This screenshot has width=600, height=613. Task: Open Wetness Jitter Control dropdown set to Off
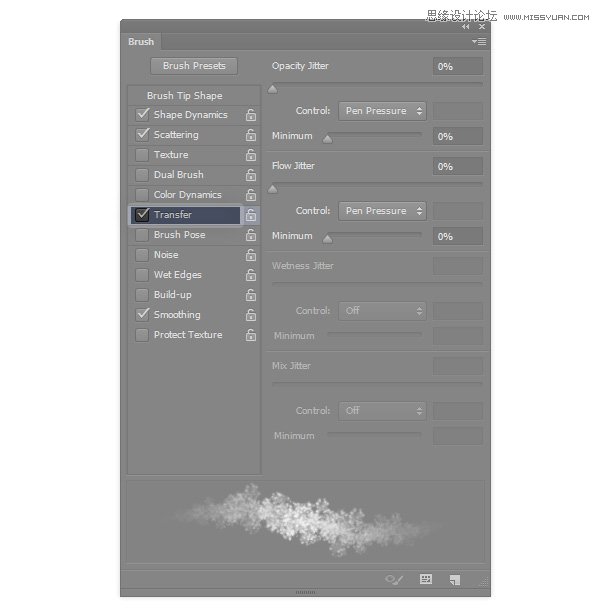point(382,311)
